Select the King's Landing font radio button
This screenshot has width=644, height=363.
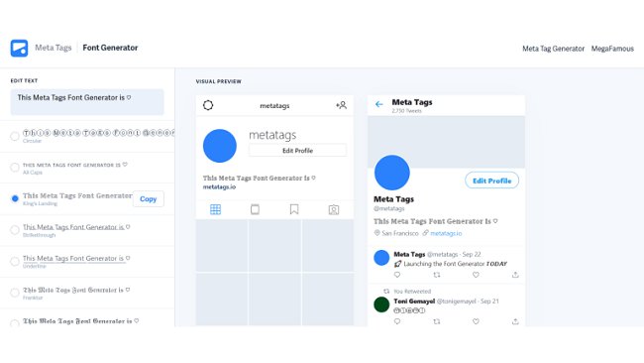(x=15, y=198)
